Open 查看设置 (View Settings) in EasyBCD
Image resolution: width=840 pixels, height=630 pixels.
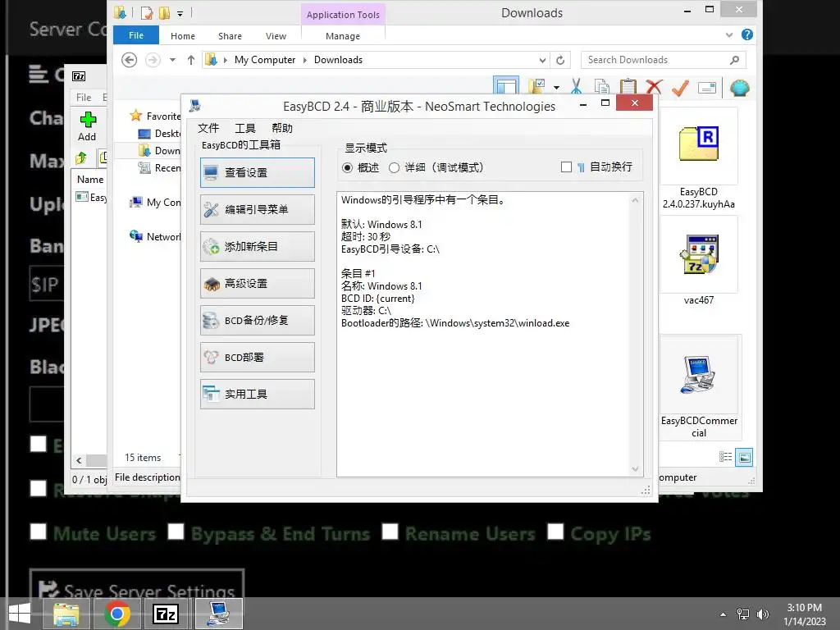[x=257, y=172]
